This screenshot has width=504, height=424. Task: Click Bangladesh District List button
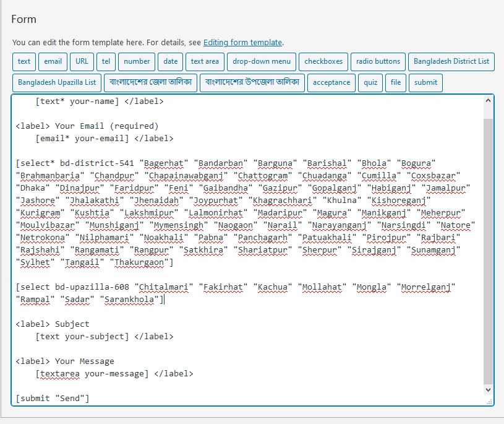click(451, 61)
